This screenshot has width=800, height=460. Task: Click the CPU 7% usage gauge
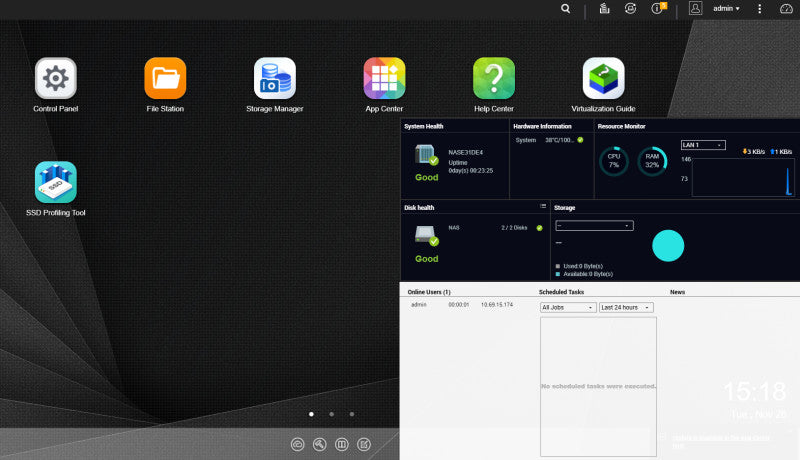coord(614,161)
